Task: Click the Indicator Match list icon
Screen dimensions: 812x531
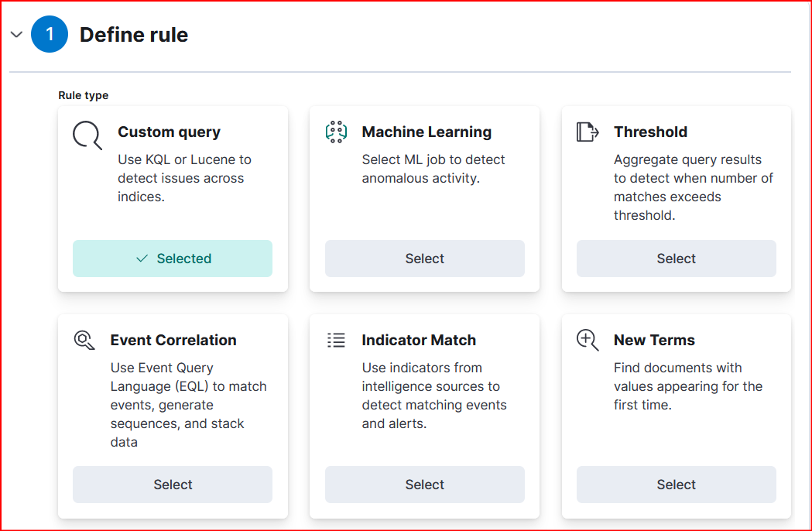Action: [x=336, y=339]
